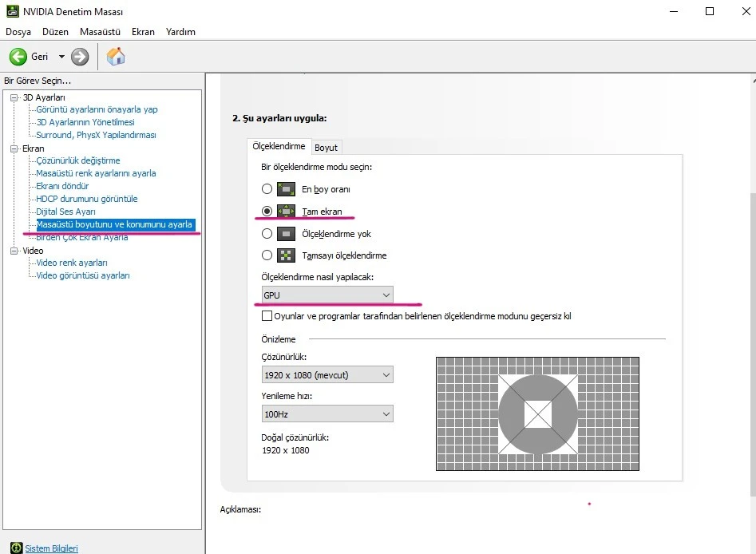Click the vertical scrollbar of the settings pane

(753, 344)
